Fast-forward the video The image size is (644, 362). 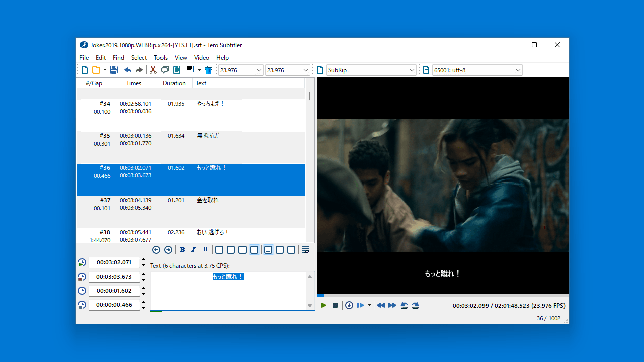(392, 305)
